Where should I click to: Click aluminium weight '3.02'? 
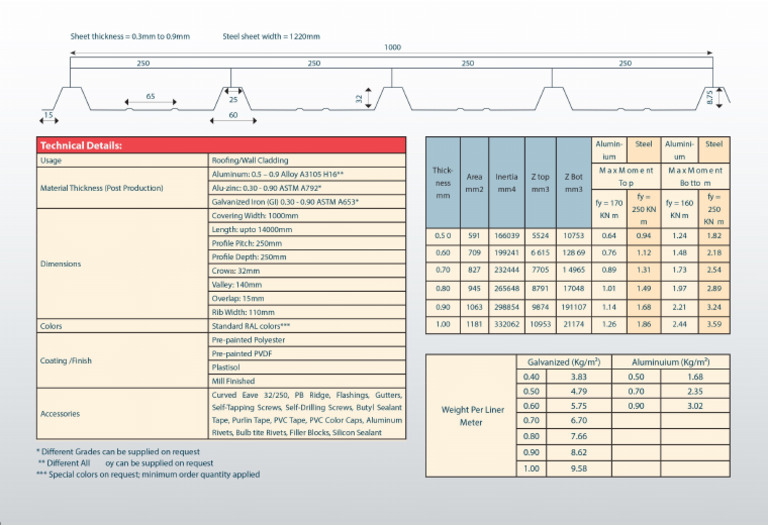click(695, 406)
